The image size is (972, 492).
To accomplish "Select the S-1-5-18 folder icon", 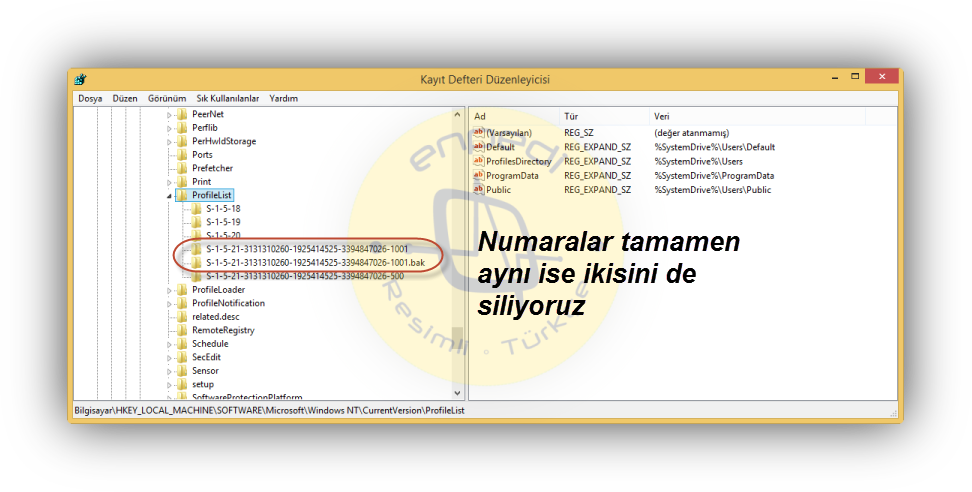I will [197, 209].
